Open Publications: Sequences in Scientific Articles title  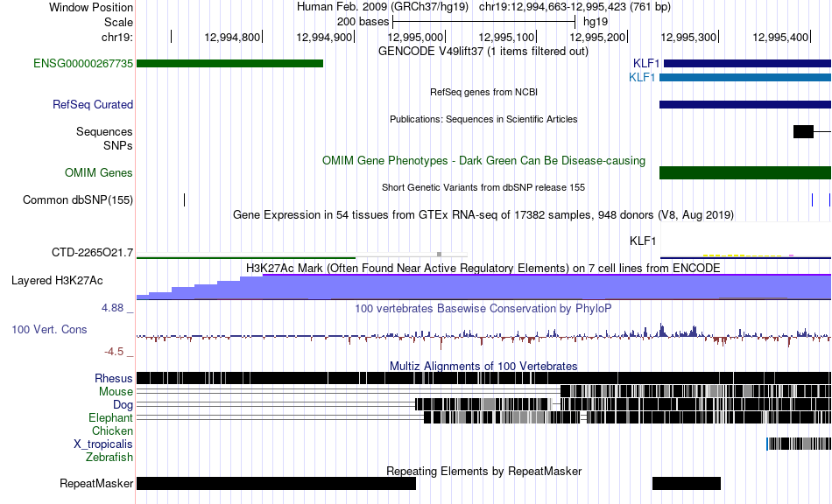[483, 119]
